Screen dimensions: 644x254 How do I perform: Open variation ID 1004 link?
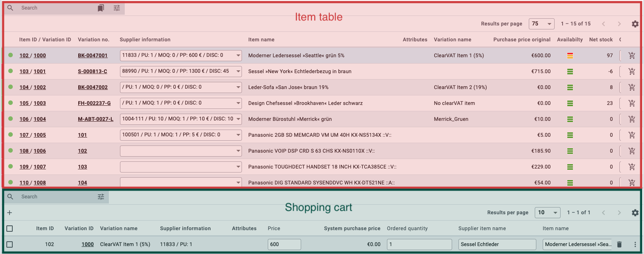point(40,119)
